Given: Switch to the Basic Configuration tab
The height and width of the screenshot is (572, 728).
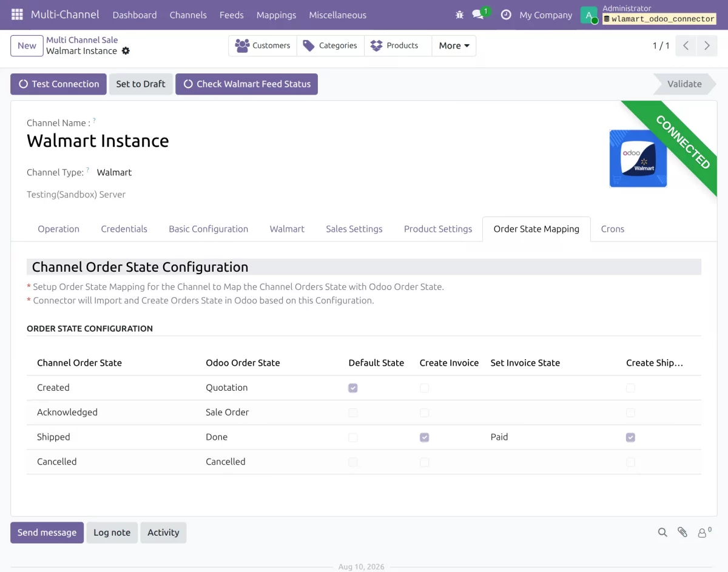Looking at the screenshot, I should pos(208,229).
